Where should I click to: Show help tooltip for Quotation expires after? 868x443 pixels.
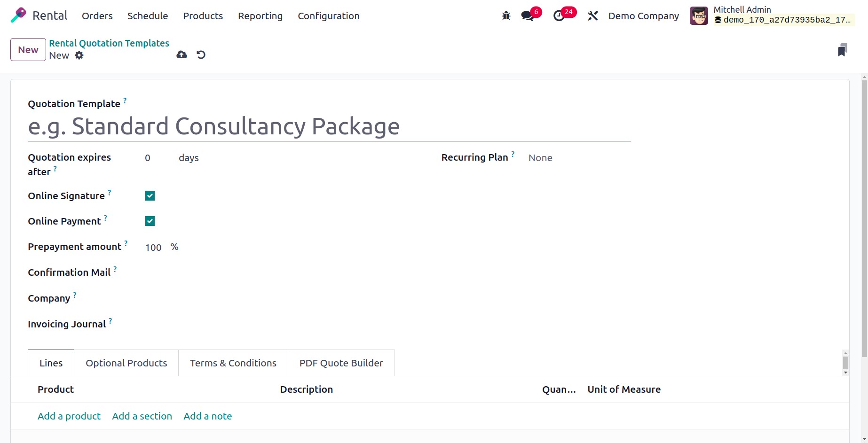(55, 168)
